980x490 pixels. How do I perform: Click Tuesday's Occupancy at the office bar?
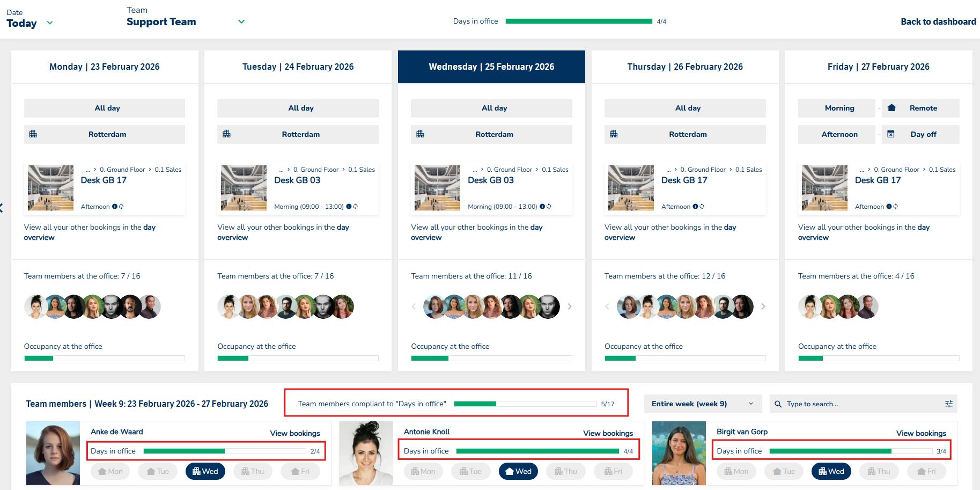[298, 358]
